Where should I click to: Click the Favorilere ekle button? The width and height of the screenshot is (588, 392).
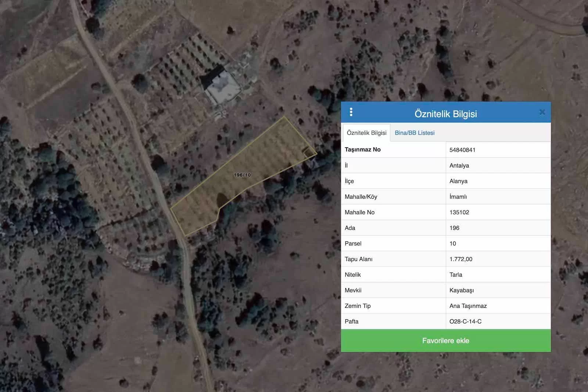[x=445, y=341]
